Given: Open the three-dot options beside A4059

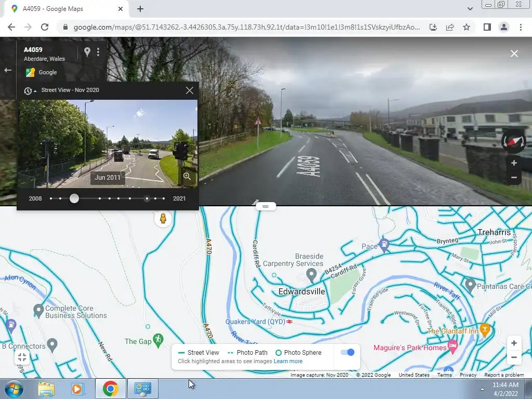Looking at the screenshot, I should pyautogui.click(x=98, y=51).
